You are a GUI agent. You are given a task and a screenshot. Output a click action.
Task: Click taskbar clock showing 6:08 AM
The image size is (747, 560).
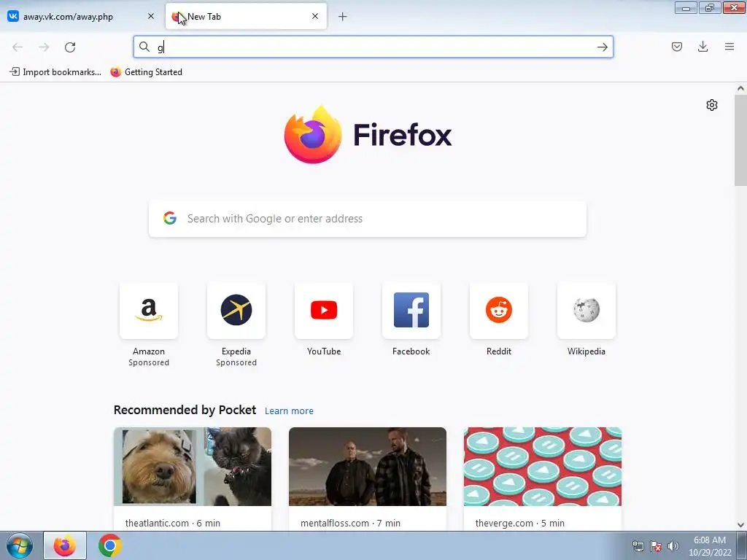pos(710,546)
